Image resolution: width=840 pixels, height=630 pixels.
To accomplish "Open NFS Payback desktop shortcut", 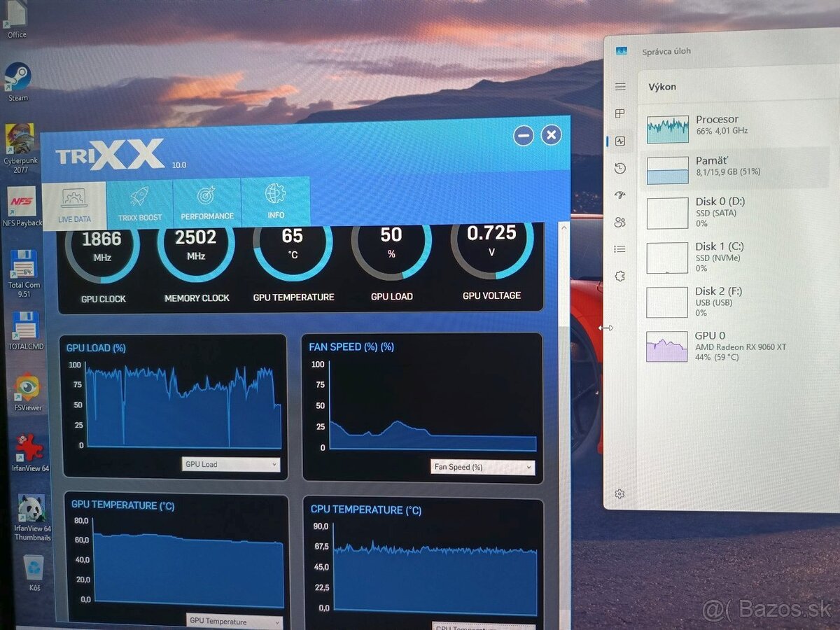I will point(22,203).
